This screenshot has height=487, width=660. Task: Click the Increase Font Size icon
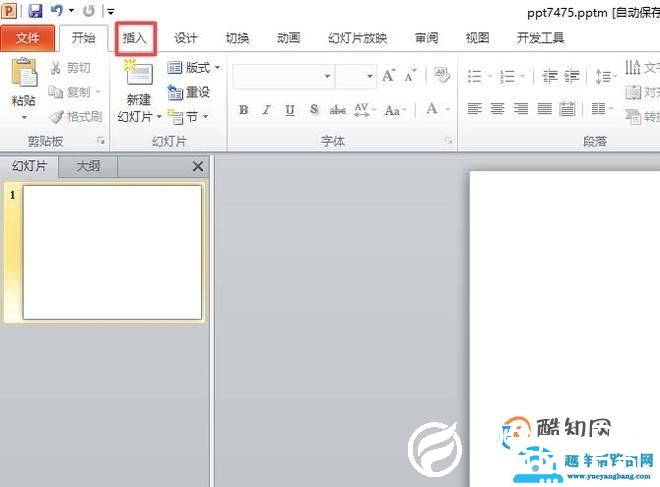[388, 76]
